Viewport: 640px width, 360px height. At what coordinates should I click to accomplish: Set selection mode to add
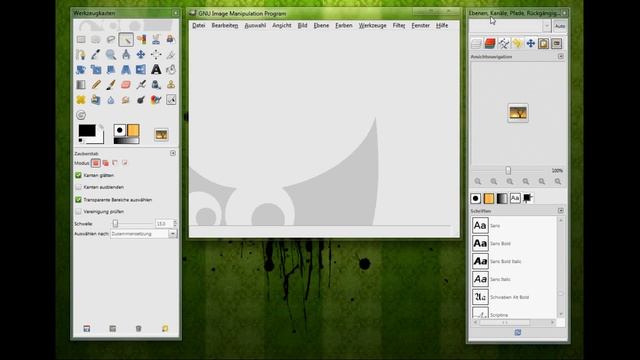106,163
